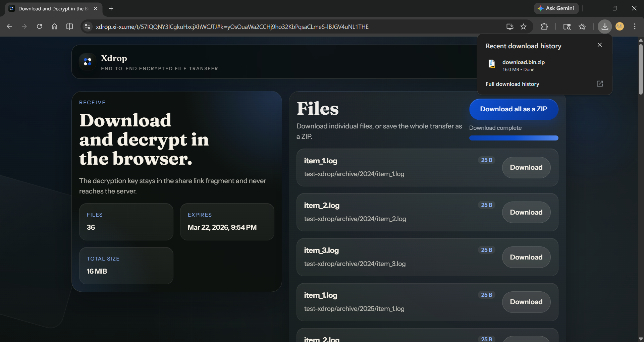Click the download.bin.zip file icon

tap(492, 64)
